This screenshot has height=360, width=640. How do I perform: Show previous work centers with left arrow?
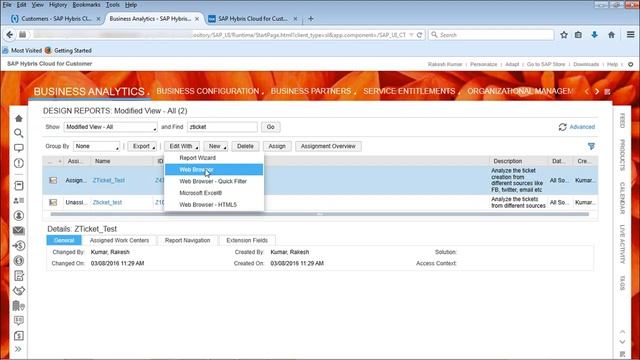pyautogui.click(x=587, y=91)
